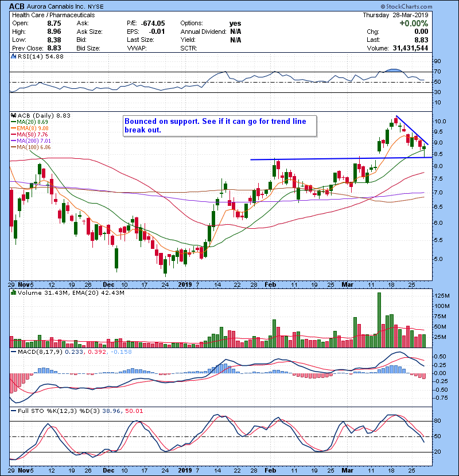Click the stochastic %D value 50.01

point(134,411)
